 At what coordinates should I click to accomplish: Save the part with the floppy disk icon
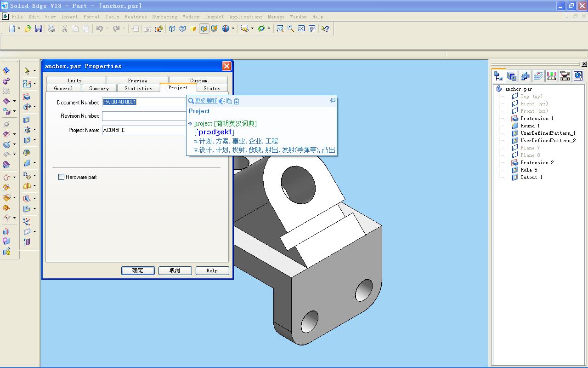[x=39, y=29]
